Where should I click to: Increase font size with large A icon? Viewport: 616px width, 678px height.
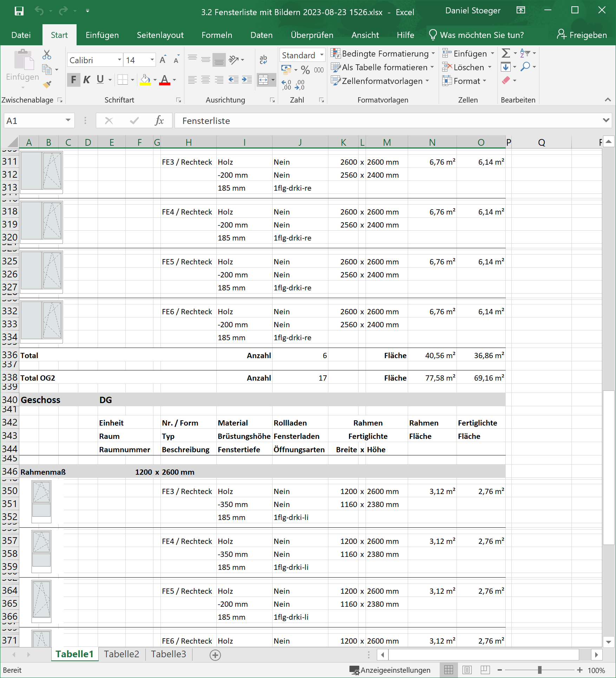[x=163, y=60]
